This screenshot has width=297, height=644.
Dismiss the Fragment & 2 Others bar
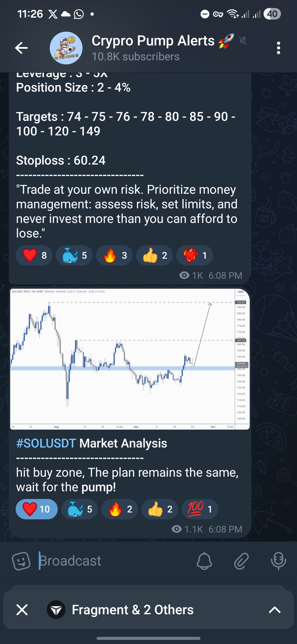pyautogui.click(x=22, y=610)
